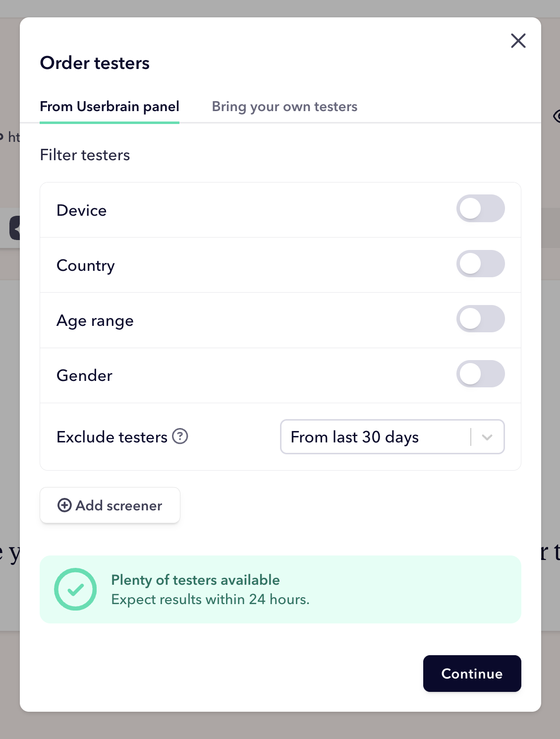
Task: Click the help icon beside Exclude testers
Action: point(180,436)
